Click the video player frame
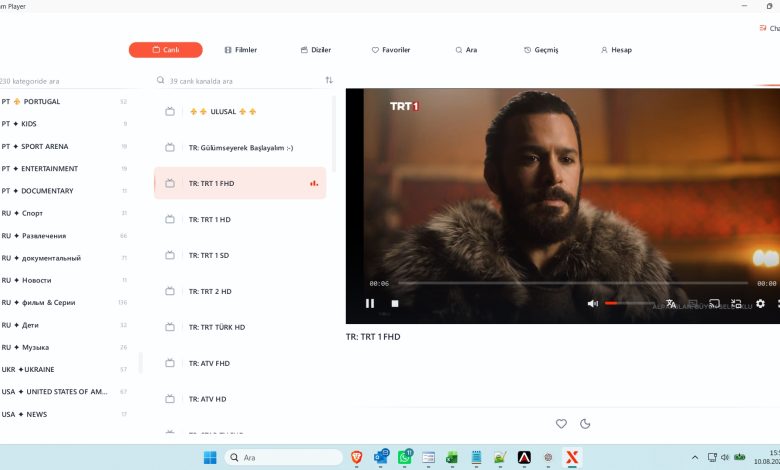Image resolution: width=780 pixels, height=470 pixels. (x=563, y=206)
